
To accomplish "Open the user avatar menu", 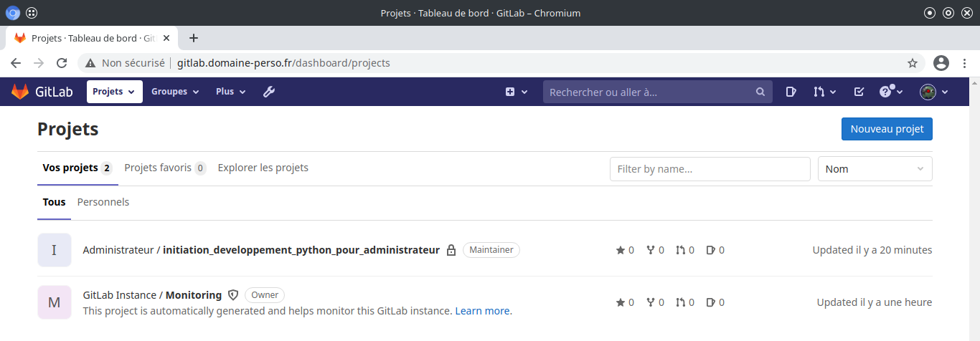I will click(934, 92).
